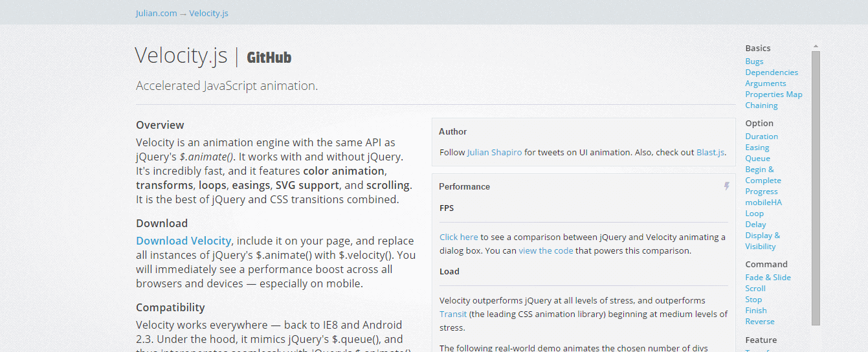Click the 'Click here' comparison link
Image resolution: width=868 pixels, height=352 pixels.
click(459, 237)
